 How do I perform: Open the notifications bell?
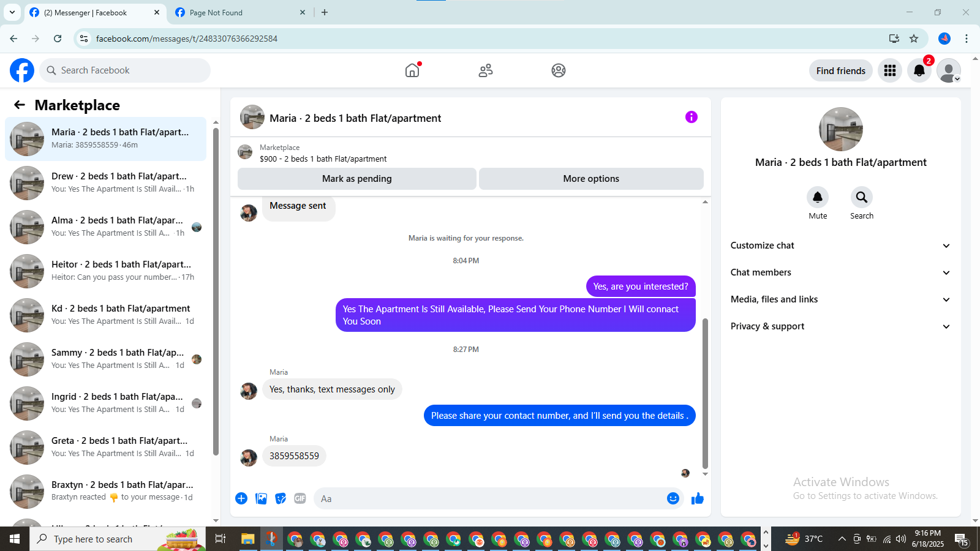(919, 70)
